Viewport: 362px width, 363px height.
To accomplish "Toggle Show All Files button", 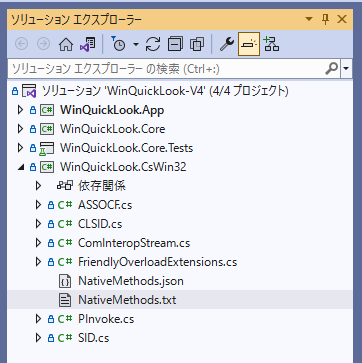I will click(x=197, y=44).
